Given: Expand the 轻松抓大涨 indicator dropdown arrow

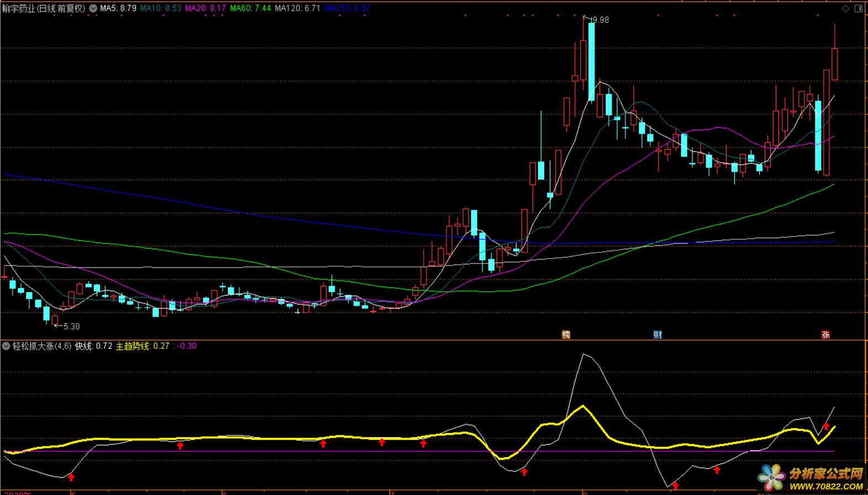Looking at the screenshot, I should click(x=6, y=346).
